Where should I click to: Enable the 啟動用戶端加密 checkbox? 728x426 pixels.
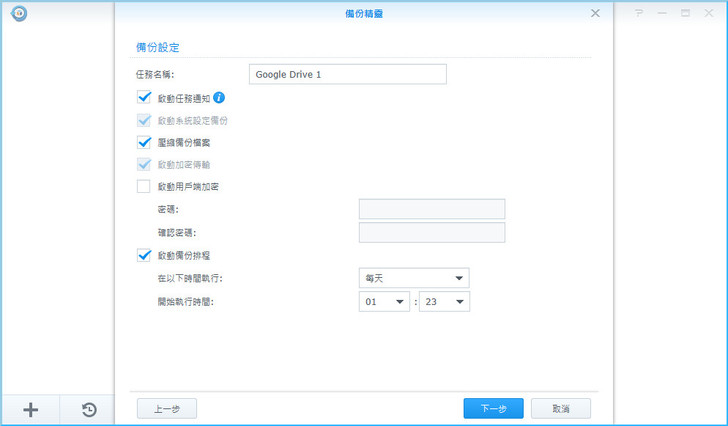(x=144, y=186)
